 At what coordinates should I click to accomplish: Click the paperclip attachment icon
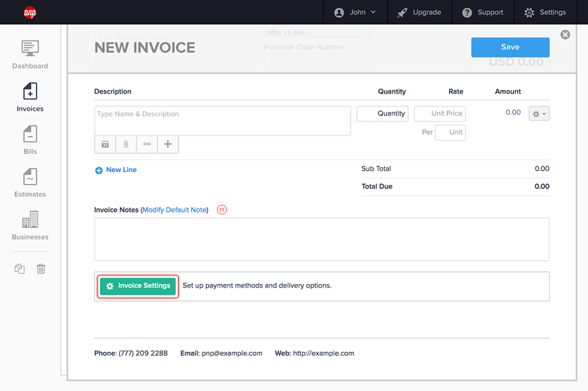126,144
